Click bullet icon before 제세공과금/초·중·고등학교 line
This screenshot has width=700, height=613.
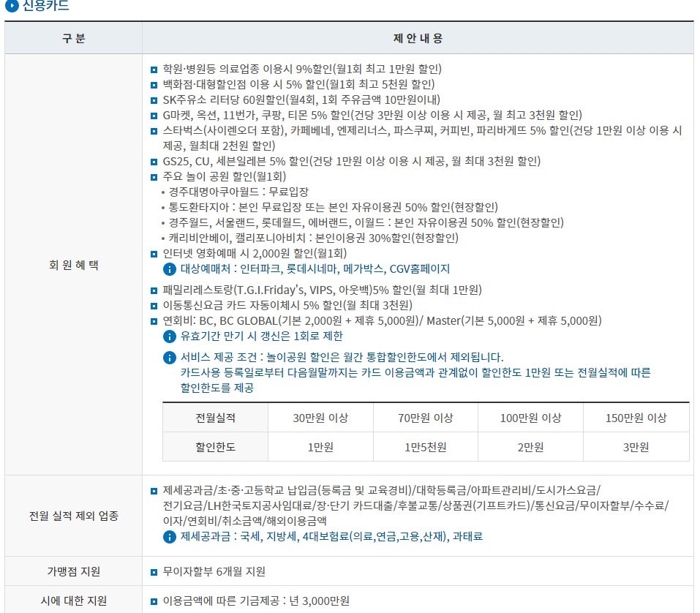[154, 491]
